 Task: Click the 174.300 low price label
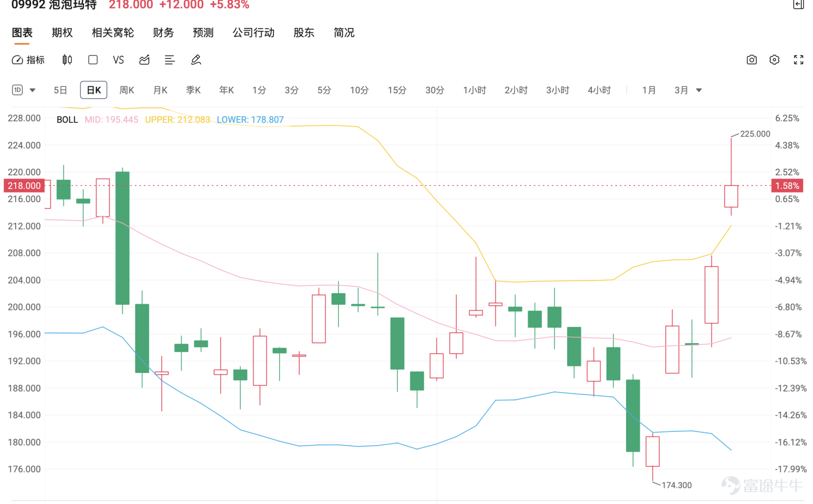click(x=676, y=485)
